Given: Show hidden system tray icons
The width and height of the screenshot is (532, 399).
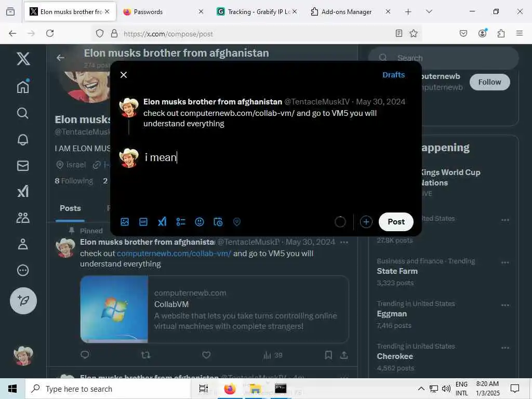Looking at the screenshot, I should tap(421, 389).
